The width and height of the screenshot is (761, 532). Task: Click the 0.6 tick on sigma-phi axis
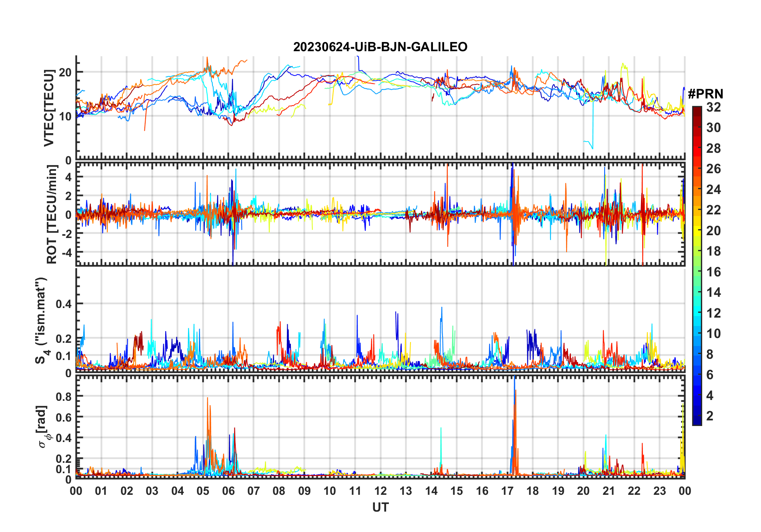pyautogui.click(x=64, y=417)
